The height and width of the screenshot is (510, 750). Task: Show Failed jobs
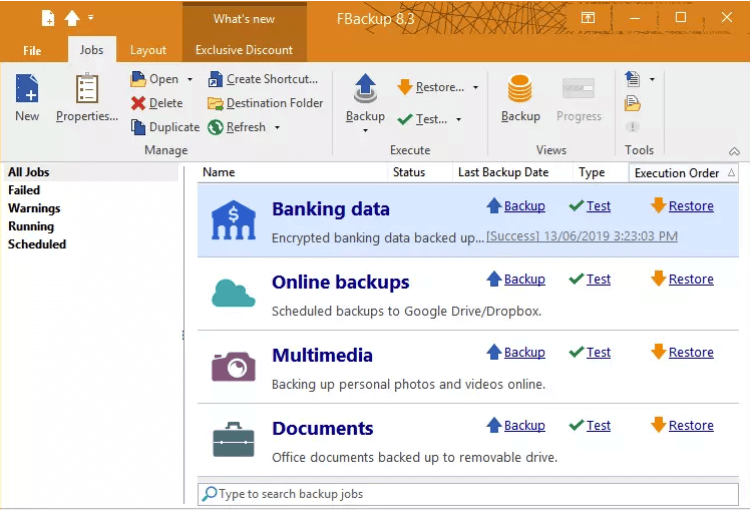click(24, 190)
